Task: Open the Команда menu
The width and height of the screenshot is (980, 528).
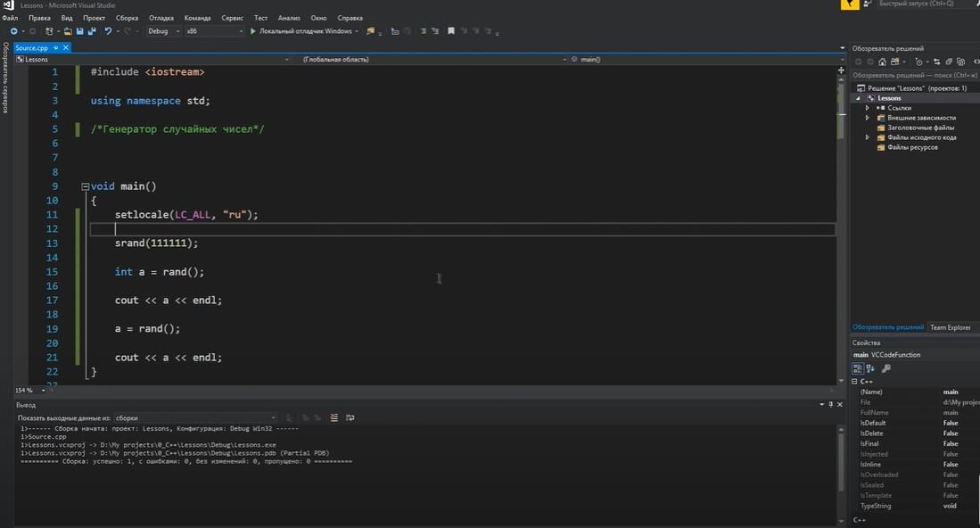Action: click(x=197, y=18)
